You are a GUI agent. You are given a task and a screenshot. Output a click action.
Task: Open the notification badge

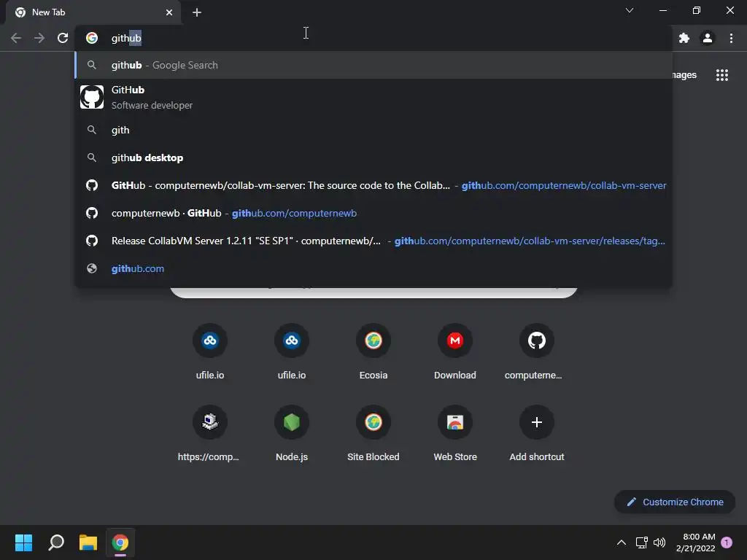click(727, 542)
